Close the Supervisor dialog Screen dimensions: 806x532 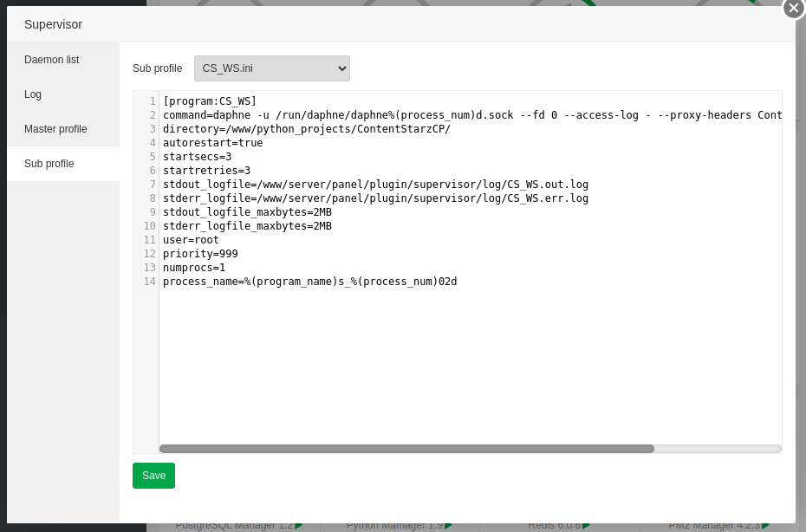pos(794,8)
